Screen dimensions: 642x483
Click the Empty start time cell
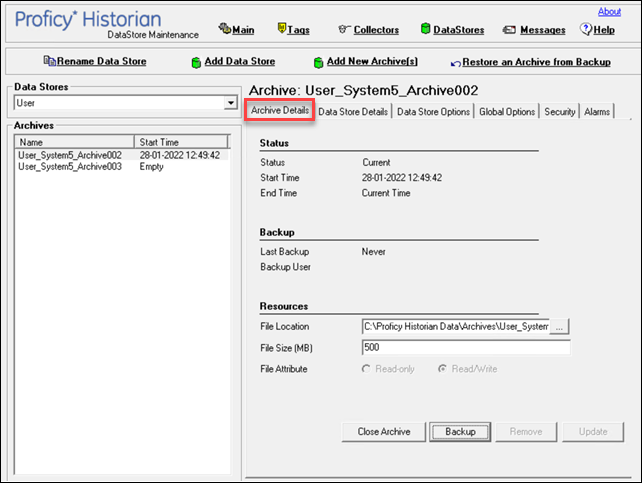coord(151,167)
